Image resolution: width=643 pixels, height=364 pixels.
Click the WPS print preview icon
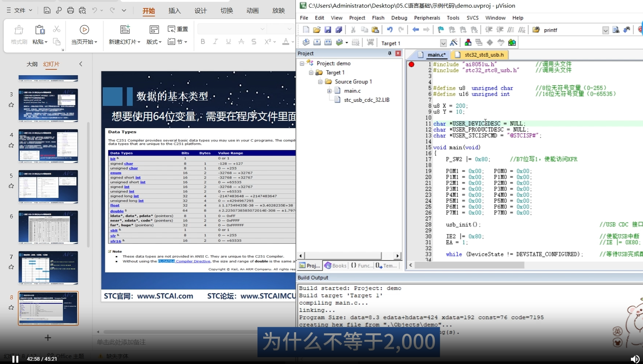point(82,11)
